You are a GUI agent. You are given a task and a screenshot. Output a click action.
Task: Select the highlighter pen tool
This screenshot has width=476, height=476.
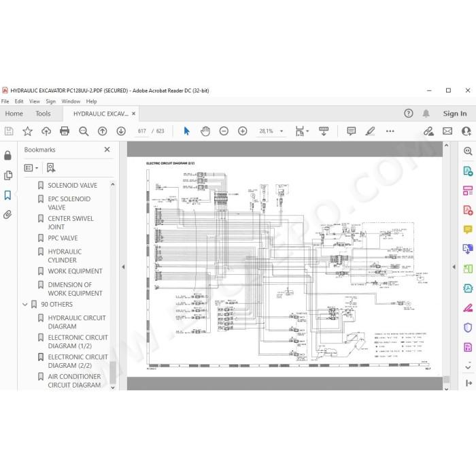pos(370,131)
